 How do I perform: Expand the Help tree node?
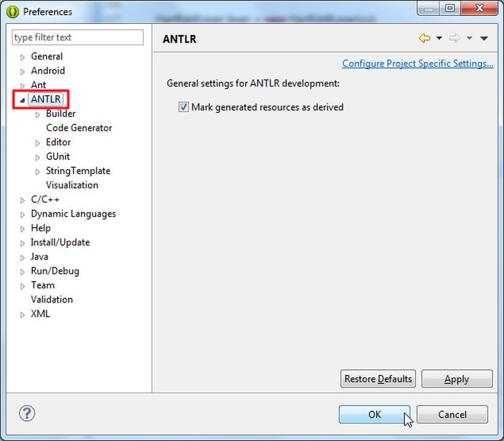[x=23, y=229]
